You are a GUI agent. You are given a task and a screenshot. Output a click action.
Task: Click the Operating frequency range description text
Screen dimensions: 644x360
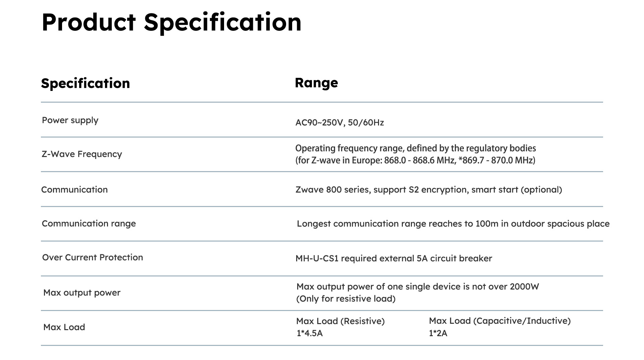tap(416, 148)
